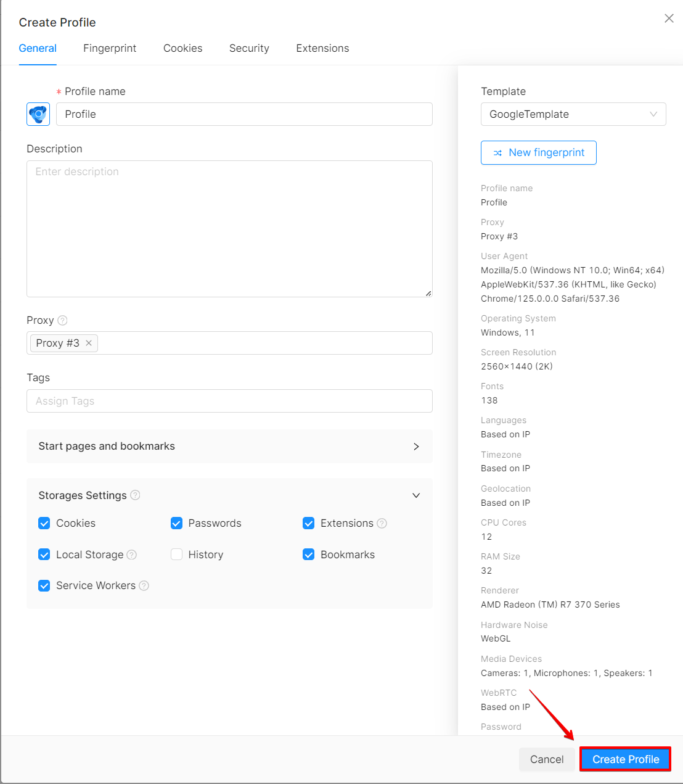Click the Fonts value 138

click(489, 400)
